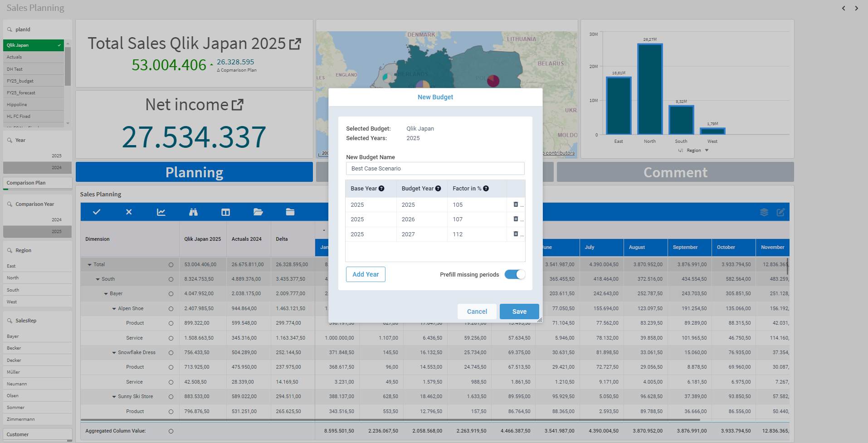The width and height of the screenshot is (868, 443).
Task: Select the edit pencil icon above the table
Action: (780, 211)
